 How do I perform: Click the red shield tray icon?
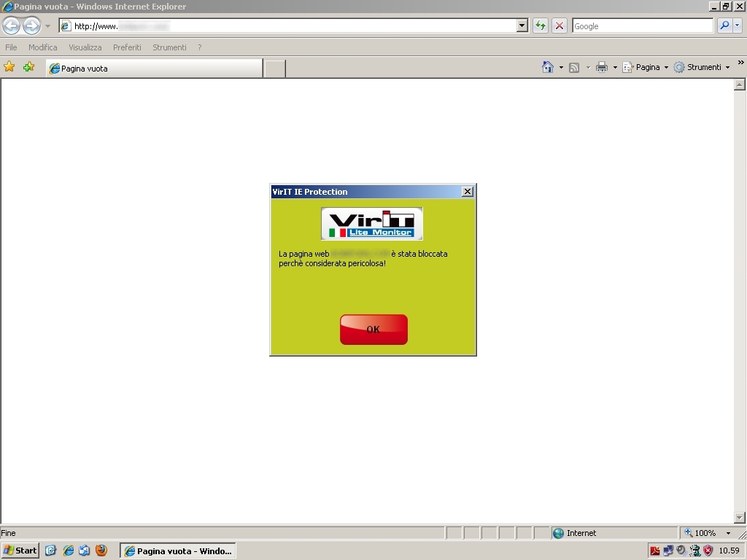coord(708,551)
